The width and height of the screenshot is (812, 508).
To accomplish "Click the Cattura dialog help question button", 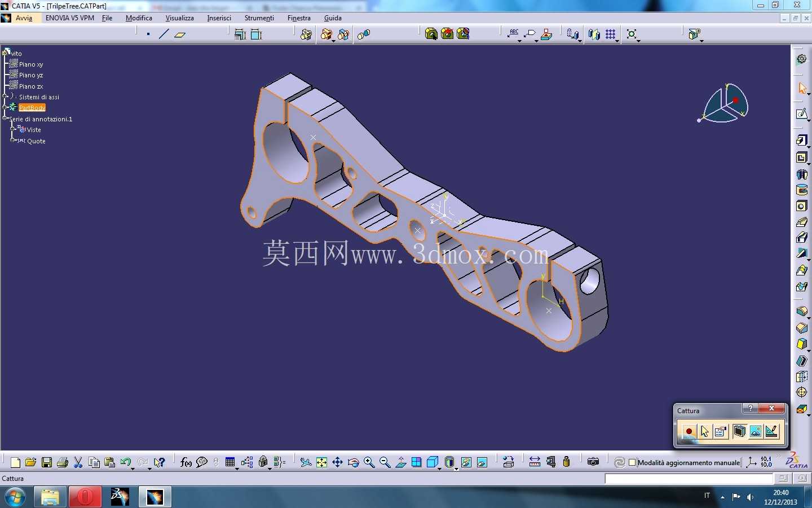I will point(750,408).
